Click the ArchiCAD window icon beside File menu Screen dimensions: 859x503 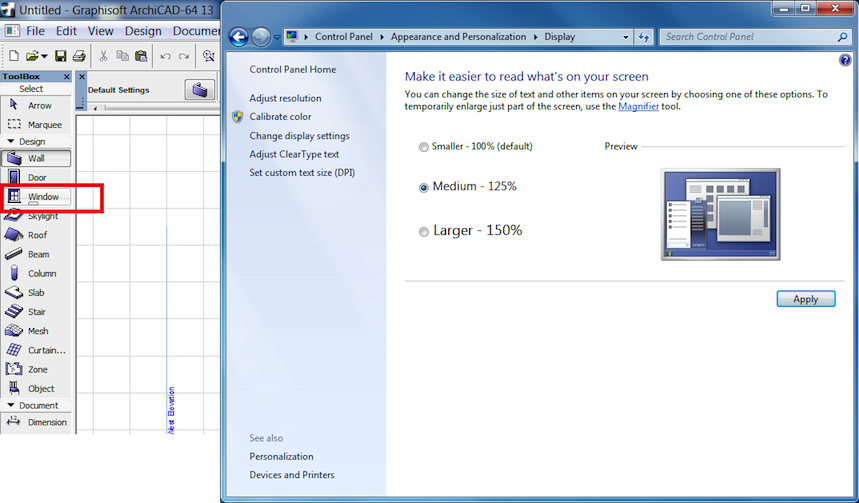tap(12, 31)
